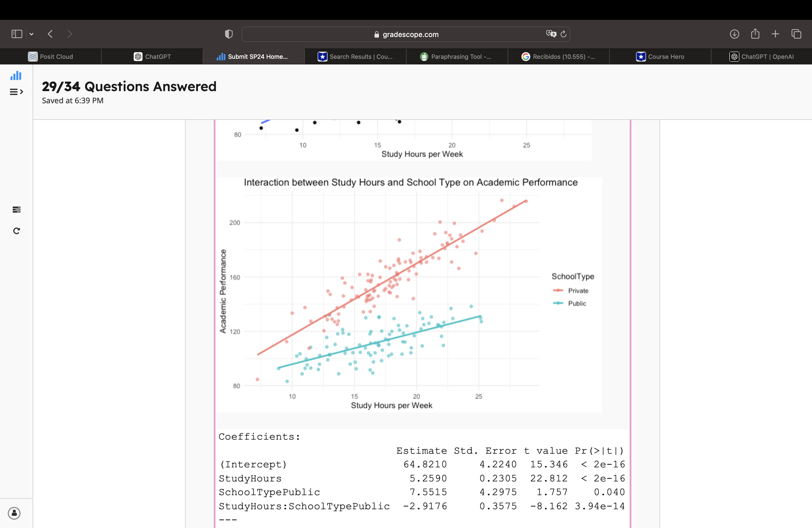The height and width of the screenshot is (528, 812).
Task: Click the refresh icon in left sidebar
Action: (x=16, y=231)
